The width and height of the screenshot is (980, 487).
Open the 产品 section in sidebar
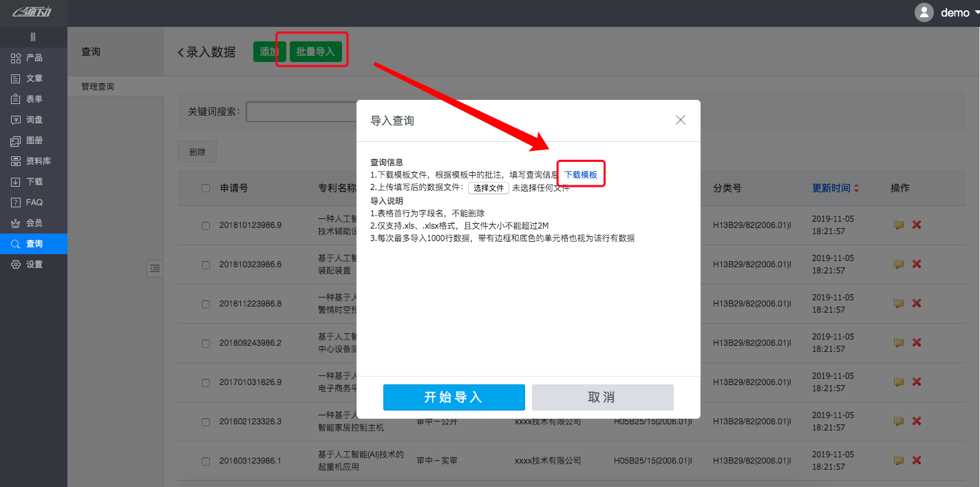(x=32, y=58)
